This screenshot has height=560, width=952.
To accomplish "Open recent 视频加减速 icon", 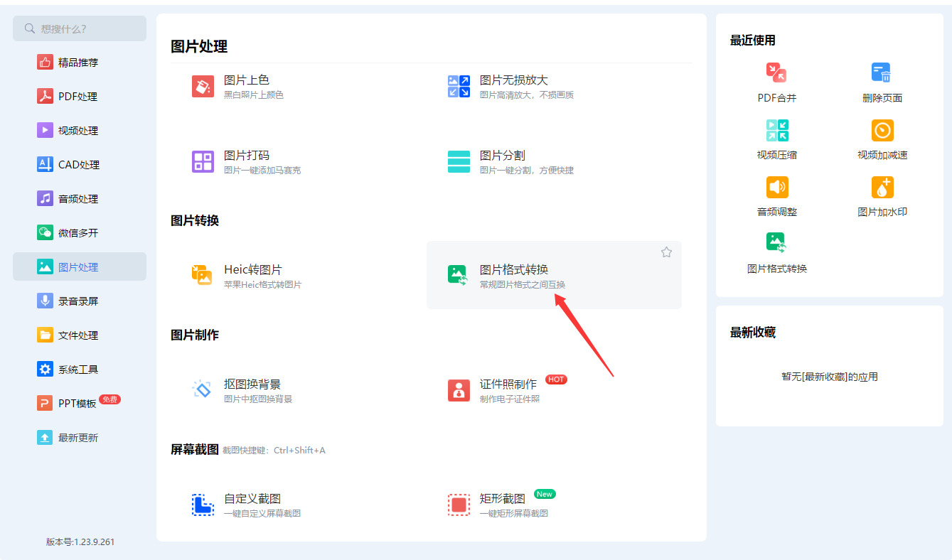I will [882, 130].
